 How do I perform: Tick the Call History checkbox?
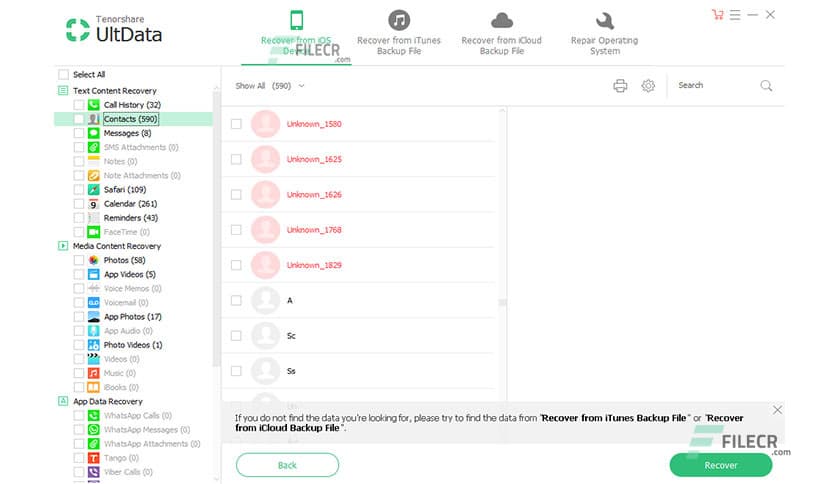79,105
